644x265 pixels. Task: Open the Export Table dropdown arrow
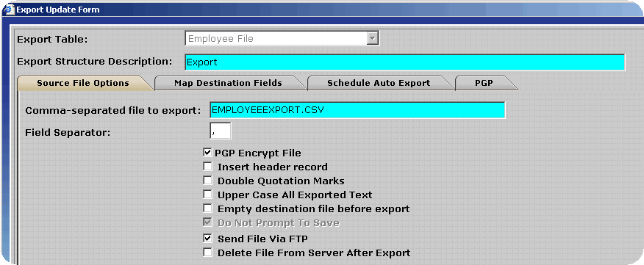(x=372, y=39)
